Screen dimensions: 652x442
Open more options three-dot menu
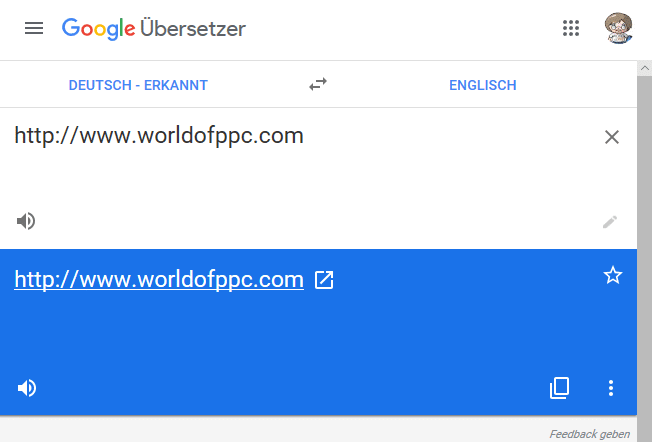pyautogui.click(x=612, y=388)
